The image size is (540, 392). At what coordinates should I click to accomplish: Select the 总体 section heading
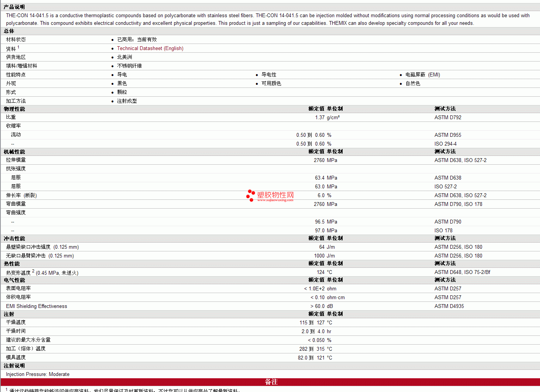click(9, 31)
